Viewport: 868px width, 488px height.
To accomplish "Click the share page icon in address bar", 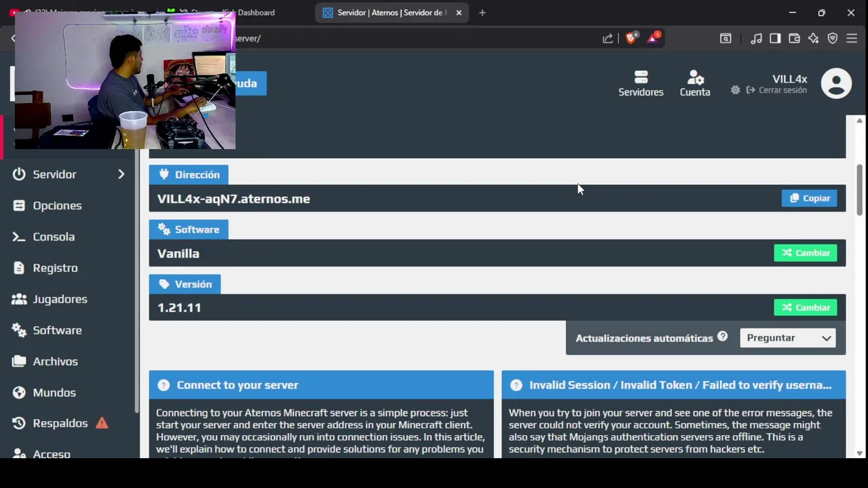I will pyautogui.click(x=608, y=39).
